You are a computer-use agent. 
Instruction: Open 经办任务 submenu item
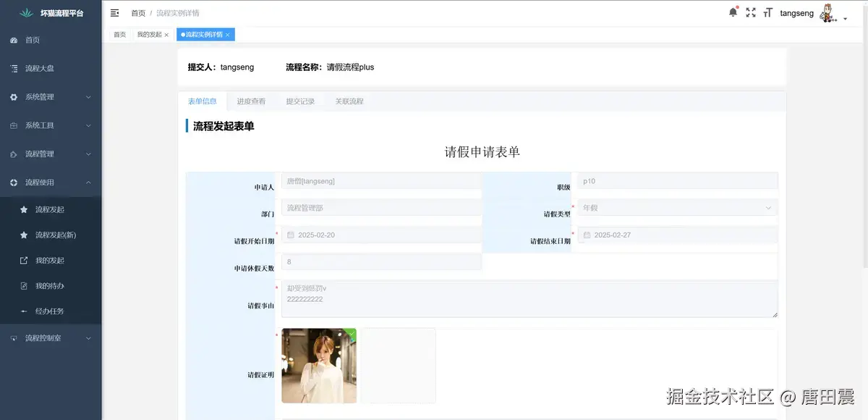click(51, 311)
